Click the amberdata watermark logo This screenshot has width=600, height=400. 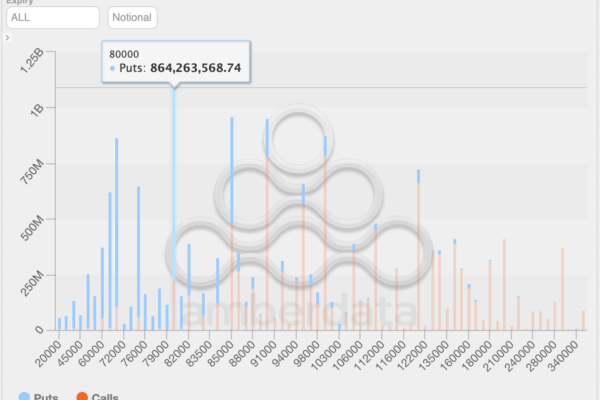tap(300, 230)
